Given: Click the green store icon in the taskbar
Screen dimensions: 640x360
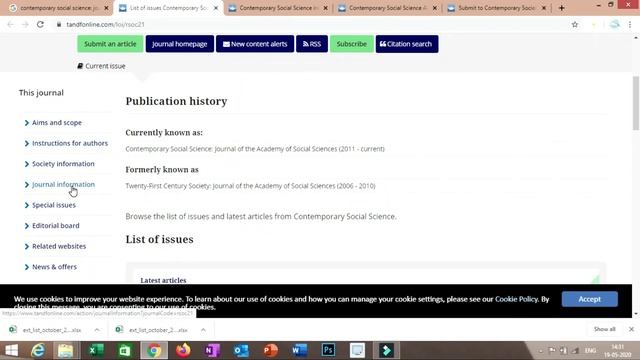Looking at the screenshot, I should [125, 350].
